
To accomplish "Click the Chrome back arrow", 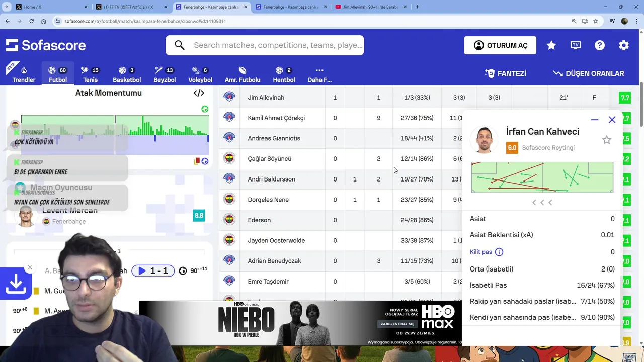I will pyautogui.click(x=7, y=21).
